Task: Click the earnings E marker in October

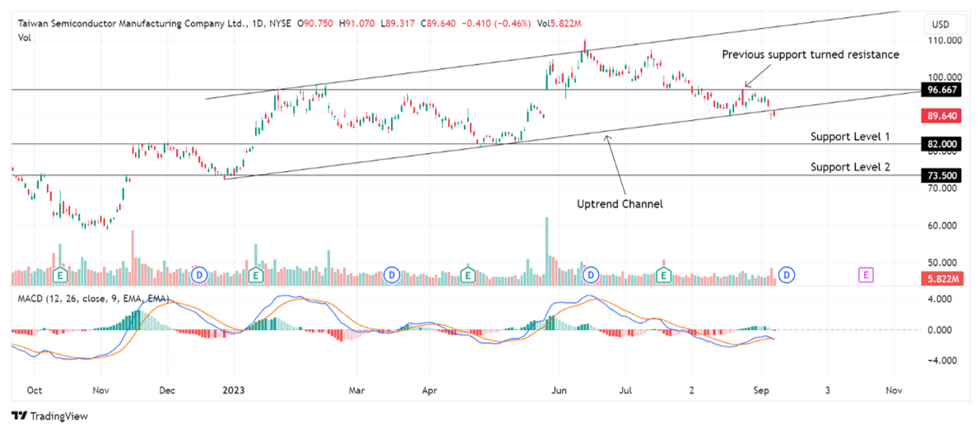Action: 61,274
